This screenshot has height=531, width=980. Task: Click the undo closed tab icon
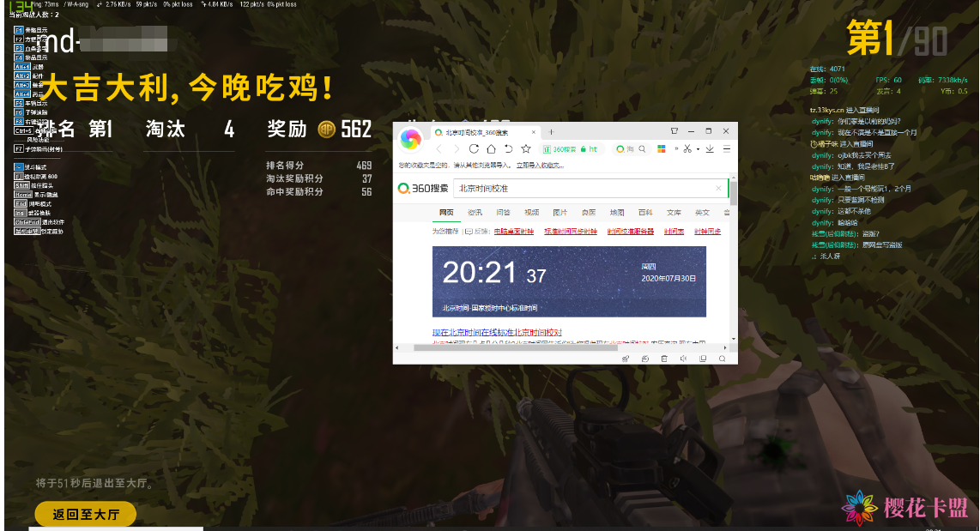click(509, 148)
